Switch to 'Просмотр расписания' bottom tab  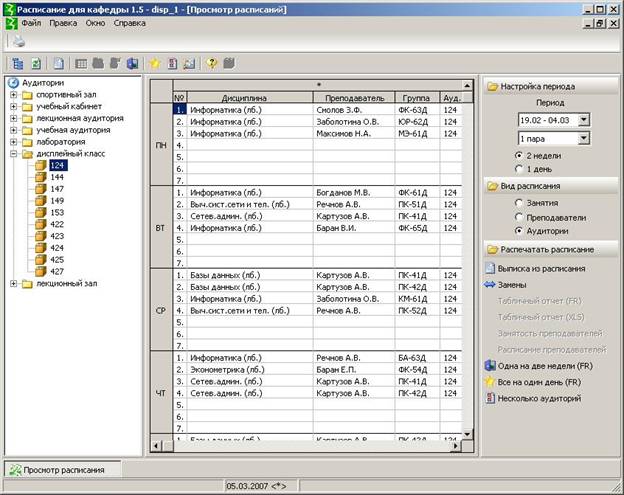tap(62, 469)
